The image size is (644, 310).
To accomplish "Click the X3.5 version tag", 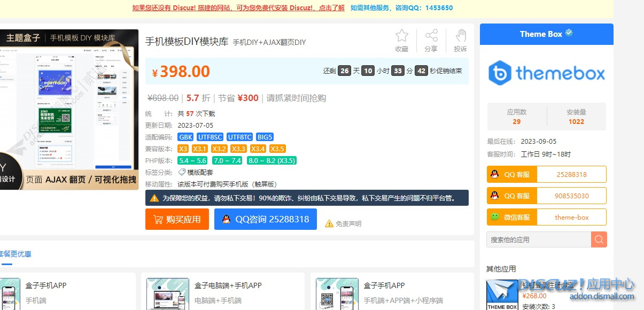I will pos(277,149).
